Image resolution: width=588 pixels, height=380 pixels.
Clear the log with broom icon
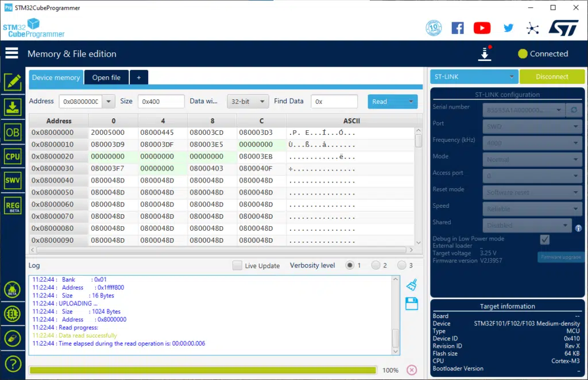click(412, 285)
